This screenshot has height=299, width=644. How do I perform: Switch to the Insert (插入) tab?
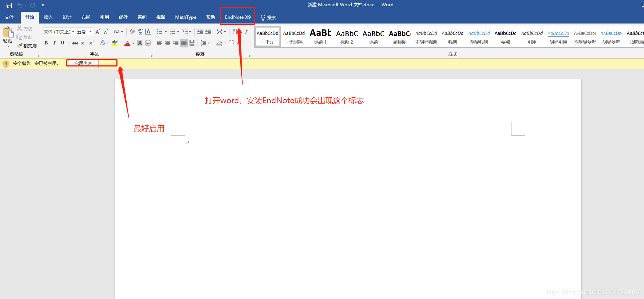point(48,17)
